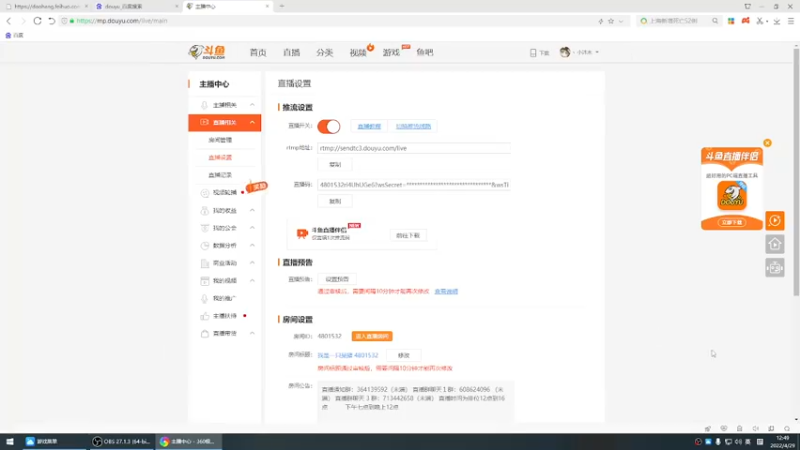
Task: Click the shield icon beside 我的公会
Action: tap(205, 228)
